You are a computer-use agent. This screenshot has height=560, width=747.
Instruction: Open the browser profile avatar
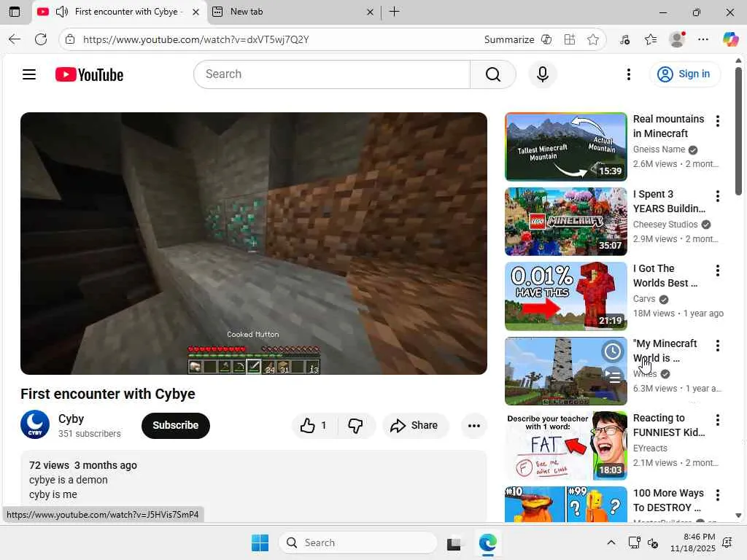point(677,39)
